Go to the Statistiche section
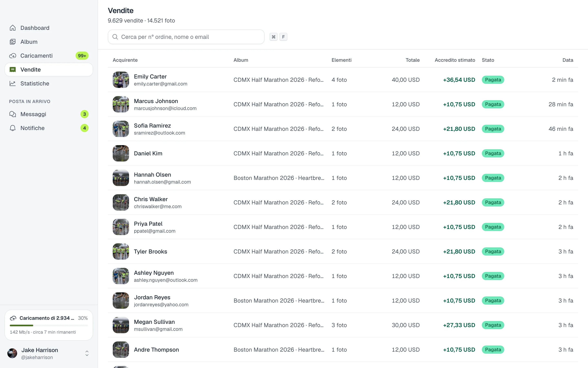The width and height of the screenshot is (588, 368). (49, 83)
